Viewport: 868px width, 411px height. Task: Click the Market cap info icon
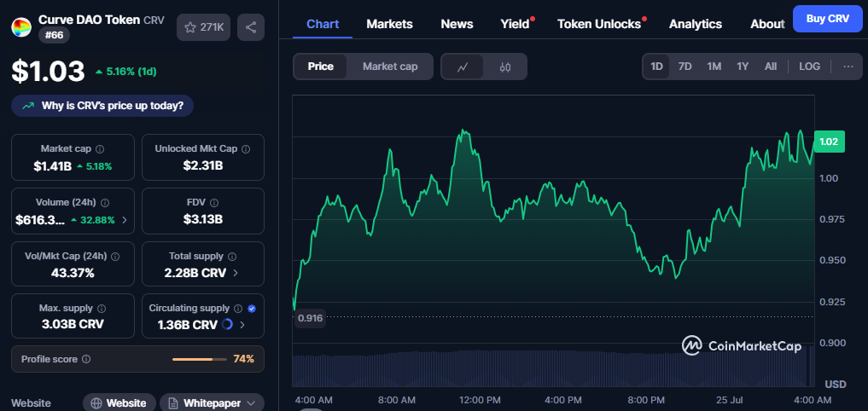[x=100, y=149]
